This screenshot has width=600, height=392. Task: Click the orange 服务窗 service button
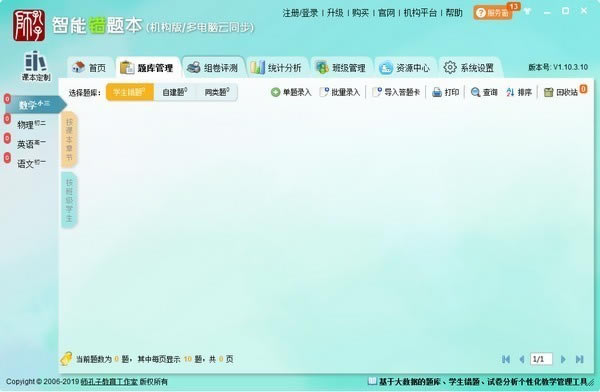pos(493,13)
